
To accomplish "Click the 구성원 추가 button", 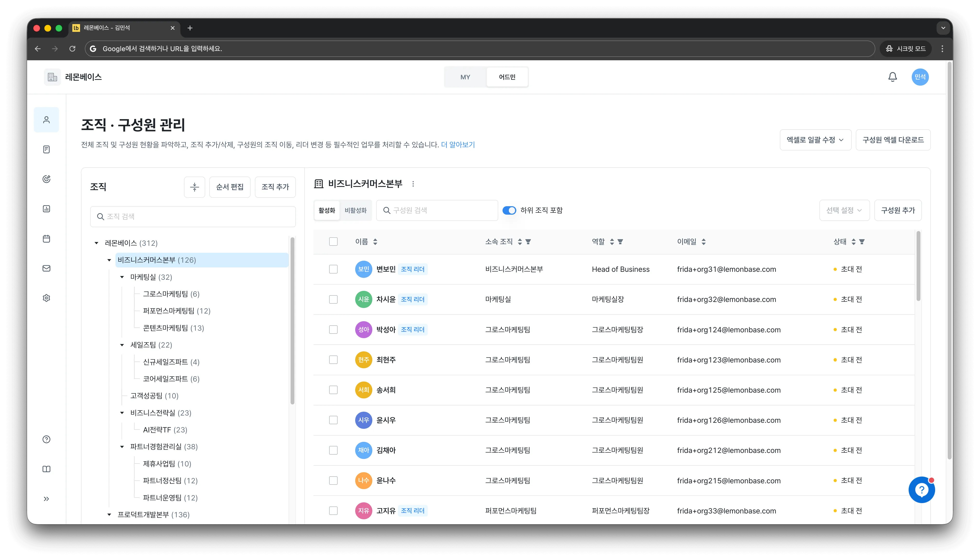I will tap(898, 210).
